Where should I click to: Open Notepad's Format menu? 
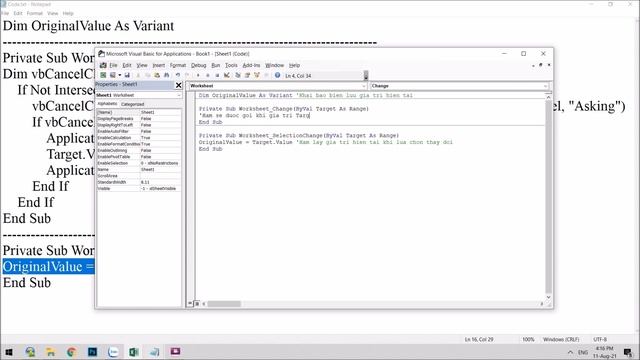click(35, 13)
